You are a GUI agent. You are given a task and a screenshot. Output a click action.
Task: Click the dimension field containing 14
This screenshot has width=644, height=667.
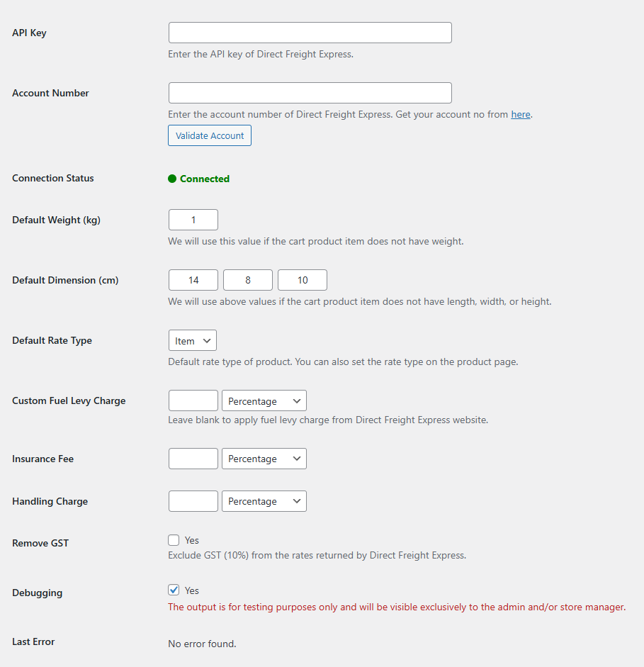coord(193,280)
